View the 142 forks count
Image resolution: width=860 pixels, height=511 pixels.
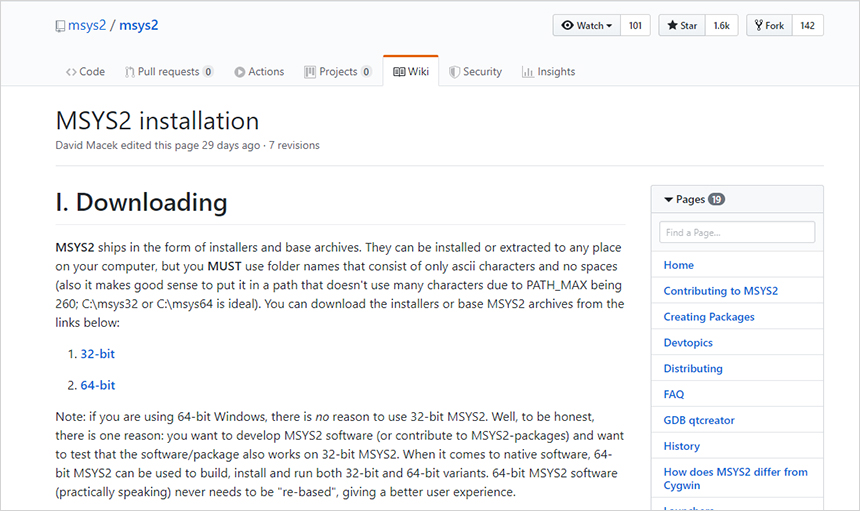point(807,25)
